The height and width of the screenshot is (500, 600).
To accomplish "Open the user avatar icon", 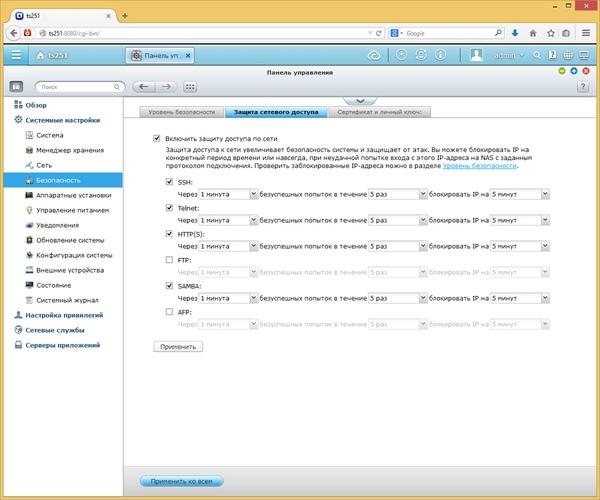I will click(476, 55).
